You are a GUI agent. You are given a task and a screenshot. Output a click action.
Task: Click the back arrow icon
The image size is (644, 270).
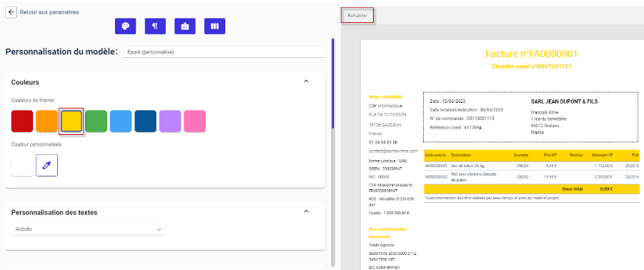pyautogui.click(x=11, y=12)
